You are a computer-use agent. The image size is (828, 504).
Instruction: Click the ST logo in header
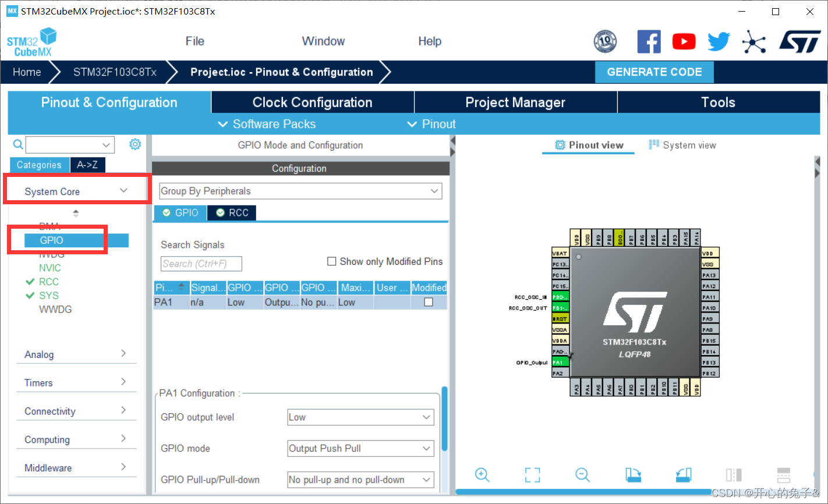click(x=800, y=41)
